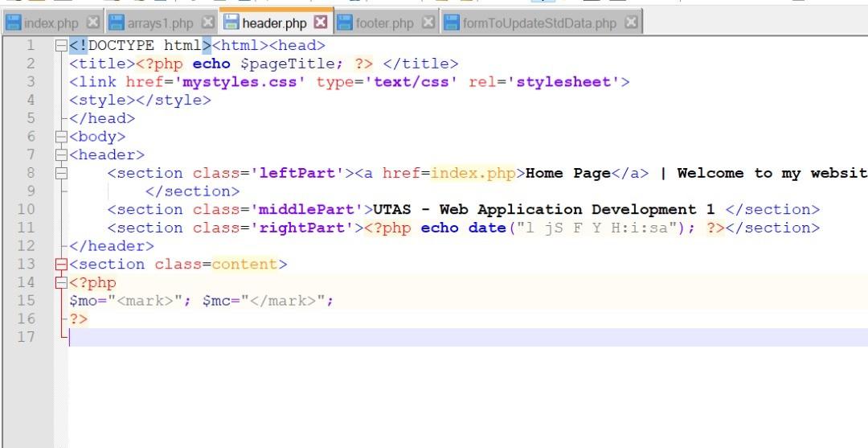Click the $mc variable assignment
Viewport: 868px width, 448px height.
pos(268,301)
